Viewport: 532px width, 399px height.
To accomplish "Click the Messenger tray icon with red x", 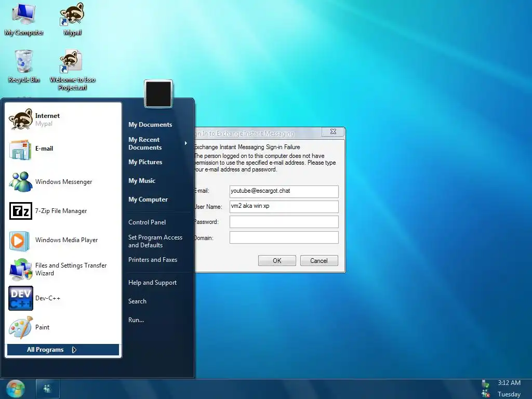I will coord(486,394).
